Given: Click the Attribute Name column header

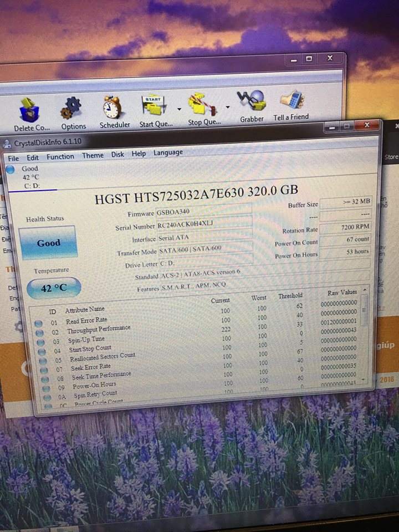Looking at the screenshot, I should 85,309.
